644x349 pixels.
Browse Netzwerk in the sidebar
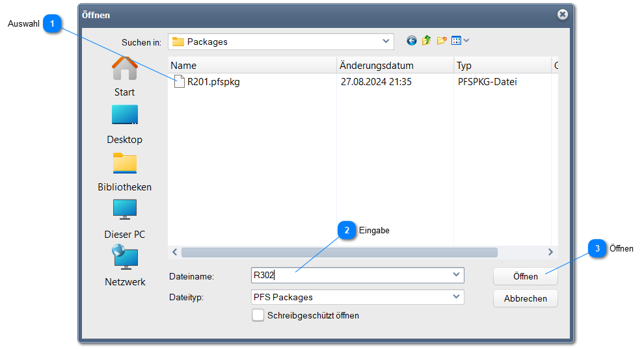point(125,265)
